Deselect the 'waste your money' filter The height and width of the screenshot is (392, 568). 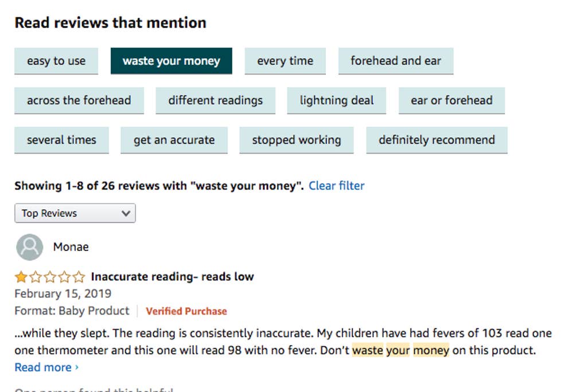172,61
